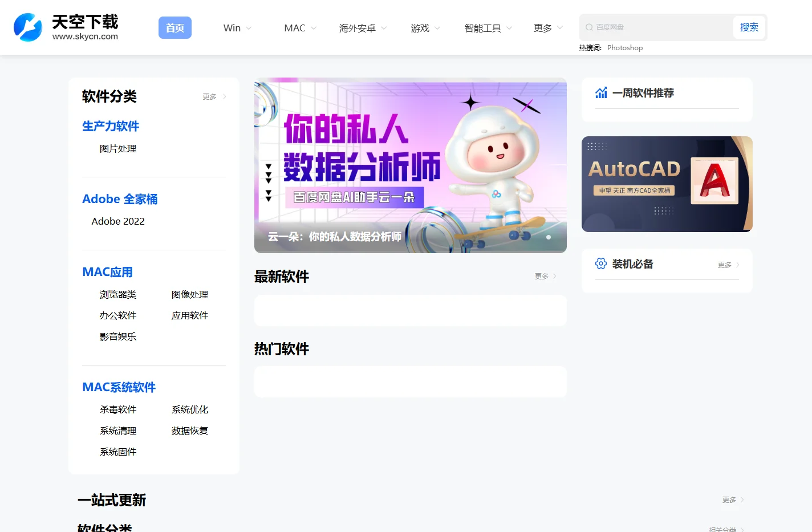Screen dimensions: 812x532
Task: Open 更多 beside 最新软件
Action: 546,276
